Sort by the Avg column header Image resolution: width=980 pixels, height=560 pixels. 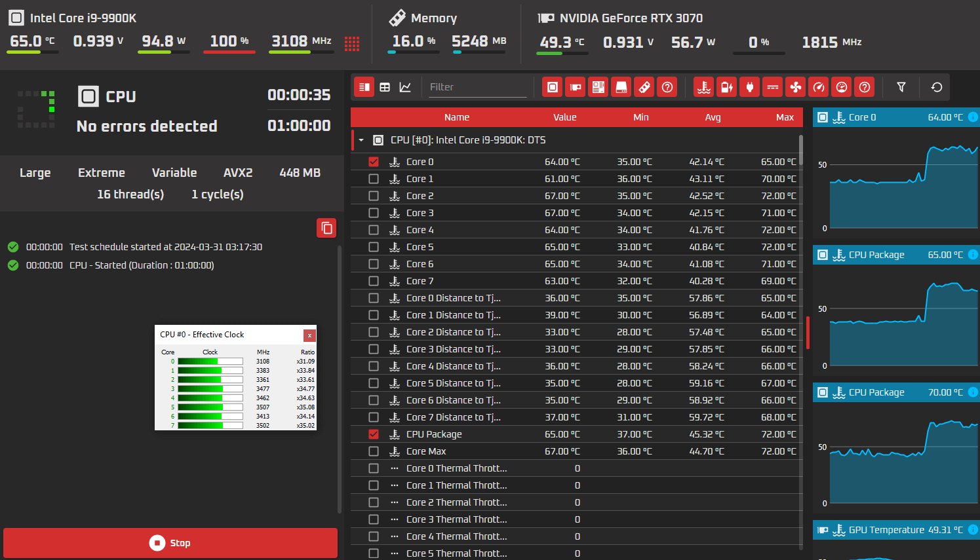[x=713, y=117]
